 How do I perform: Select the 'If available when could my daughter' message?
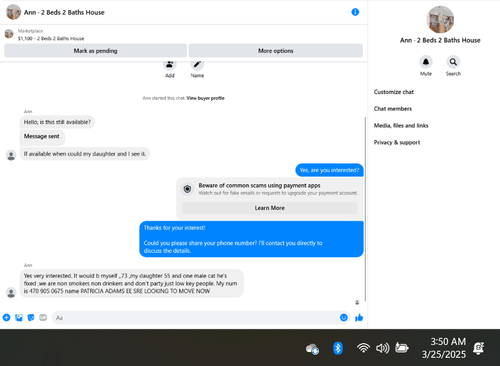pyautogui.click(x=85, y=154)
